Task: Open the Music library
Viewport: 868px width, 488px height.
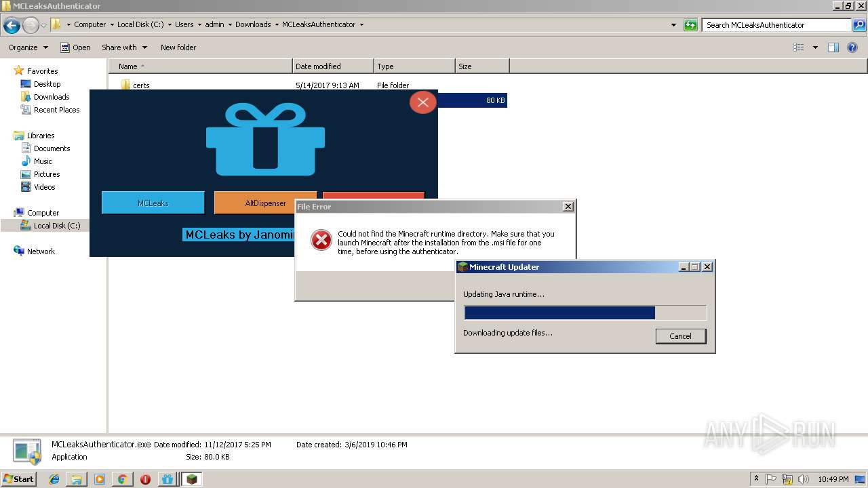Action: (43, 161)
